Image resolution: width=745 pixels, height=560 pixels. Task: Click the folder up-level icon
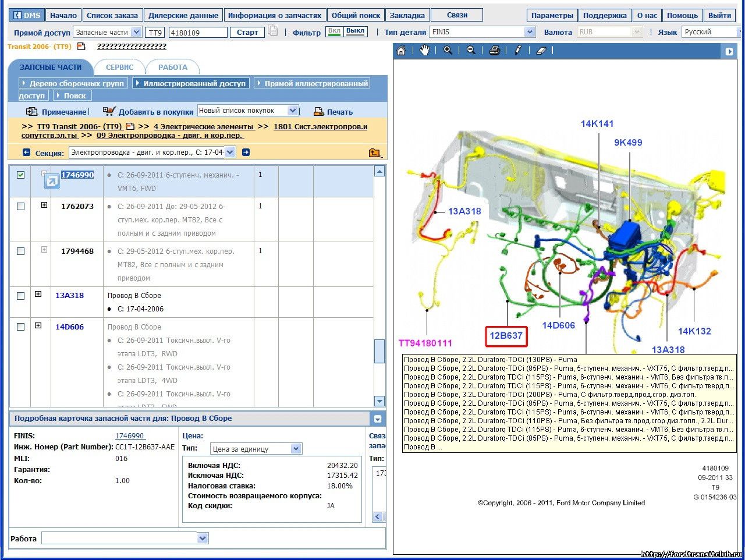375,153
